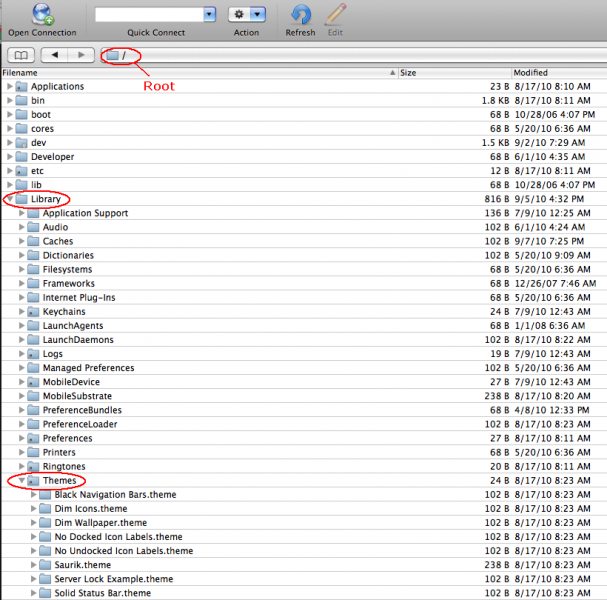The image size is (607, 600).
Task: Select the Developer folder icon
Action: pos(21,157)
